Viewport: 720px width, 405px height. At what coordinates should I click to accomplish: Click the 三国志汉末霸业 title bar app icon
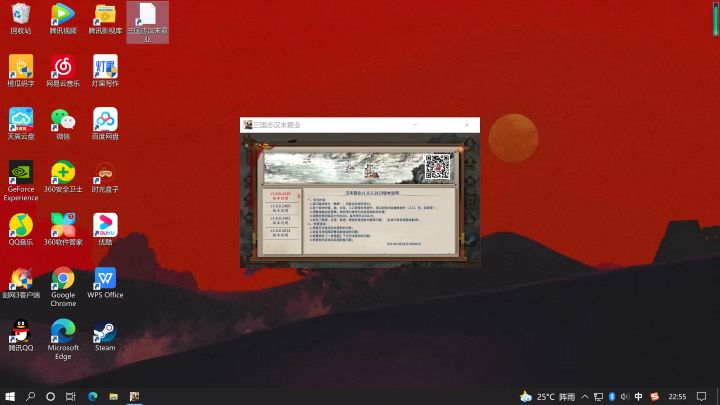(248, 124)
